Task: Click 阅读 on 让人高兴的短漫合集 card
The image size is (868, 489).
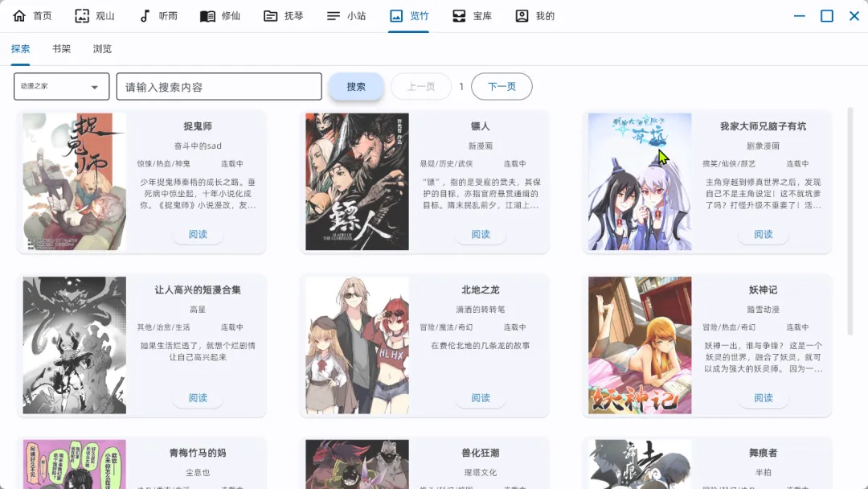Action: [198, 397]
